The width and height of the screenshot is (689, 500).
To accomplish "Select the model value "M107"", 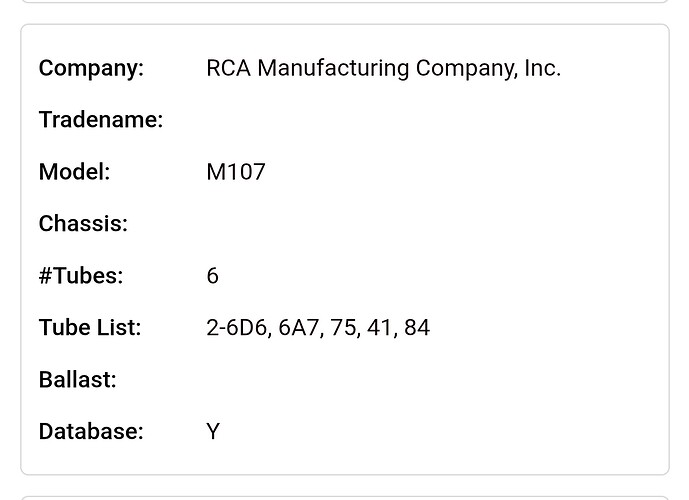I will [x=236, y=172].
